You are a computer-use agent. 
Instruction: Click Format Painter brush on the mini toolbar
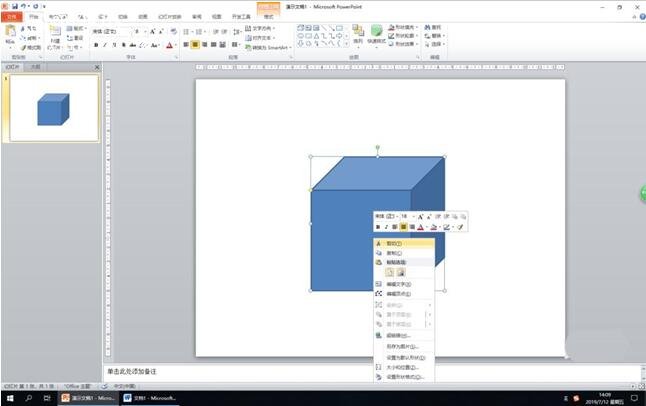[x=461, y=227]
